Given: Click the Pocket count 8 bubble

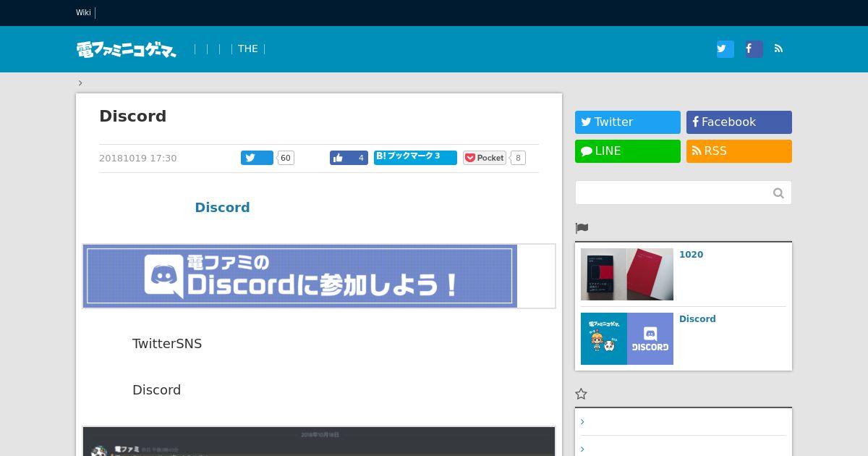Looking at the screenshot, I should (518, 158).
